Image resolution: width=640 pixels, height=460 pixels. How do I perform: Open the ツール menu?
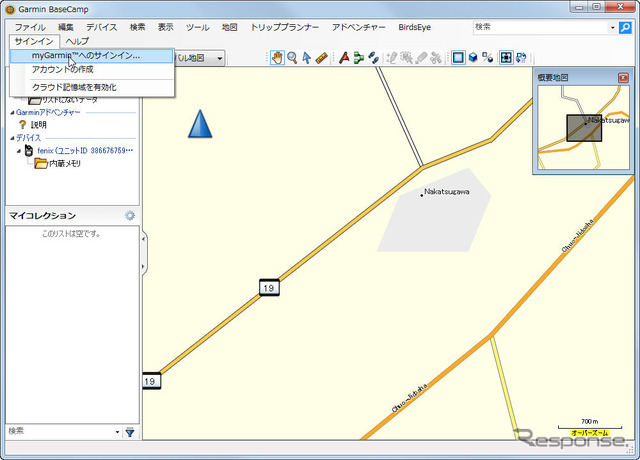[x=198, y=27]
